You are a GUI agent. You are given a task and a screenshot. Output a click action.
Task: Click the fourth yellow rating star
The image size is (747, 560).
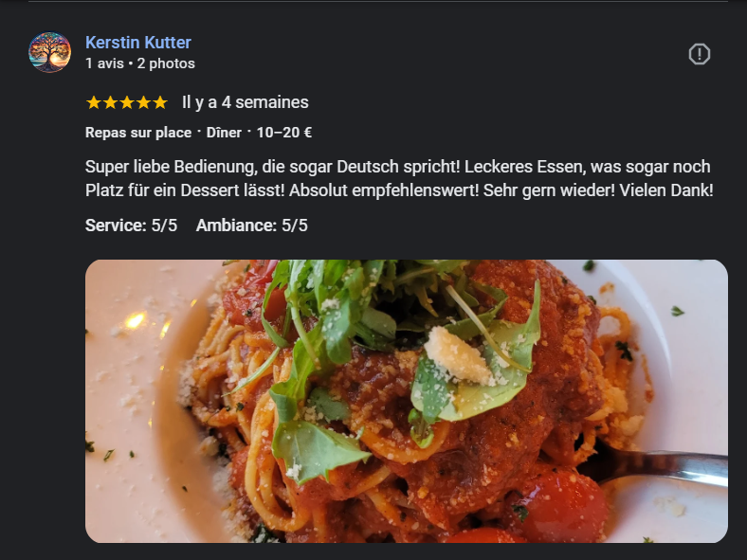pyautogui.click(x=143, y=102)
